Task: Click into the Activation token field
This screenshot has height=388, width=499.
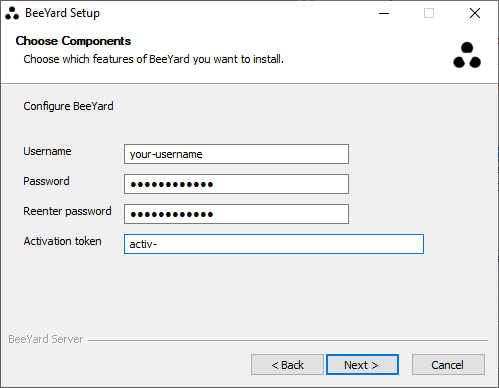Action: (x=274, y=244)
